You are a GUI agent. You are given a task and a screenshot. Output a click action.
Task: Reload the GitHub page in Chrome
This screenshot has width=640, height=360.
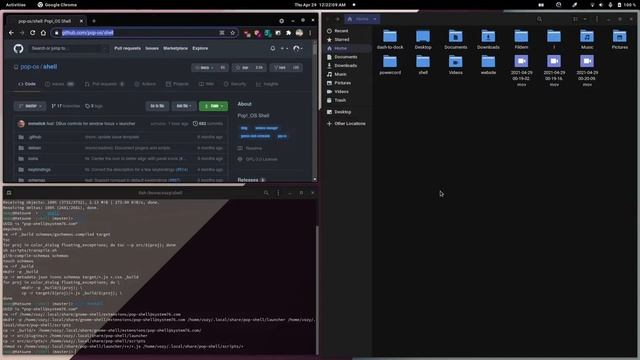33,33
